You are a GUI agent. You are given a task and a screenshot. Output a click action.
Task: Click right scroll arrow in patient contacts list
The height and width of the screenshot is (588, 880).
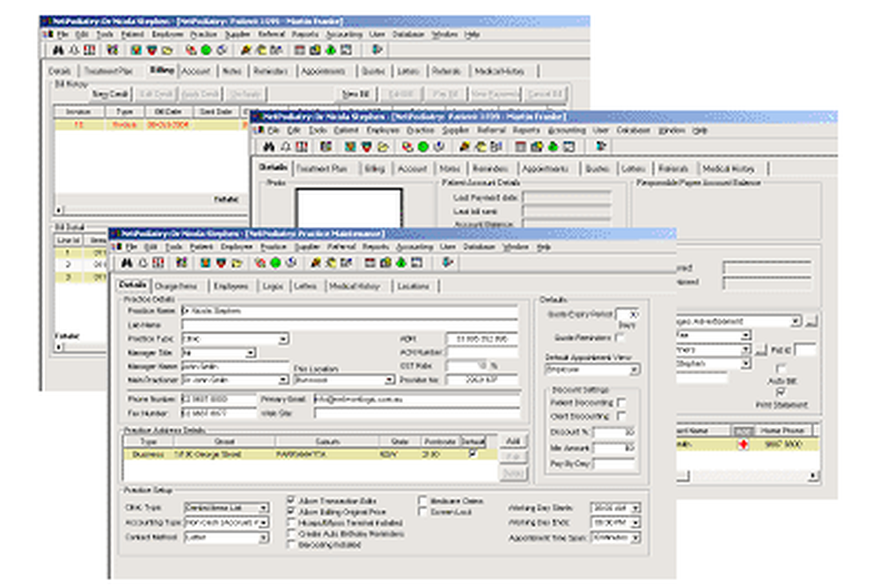tap(812, 475)
